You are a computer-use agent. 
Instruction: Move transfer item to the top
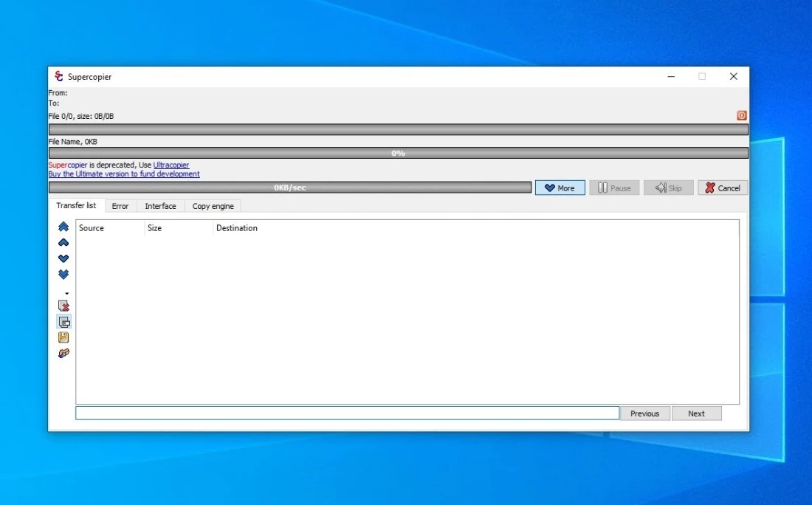[63, 227]
